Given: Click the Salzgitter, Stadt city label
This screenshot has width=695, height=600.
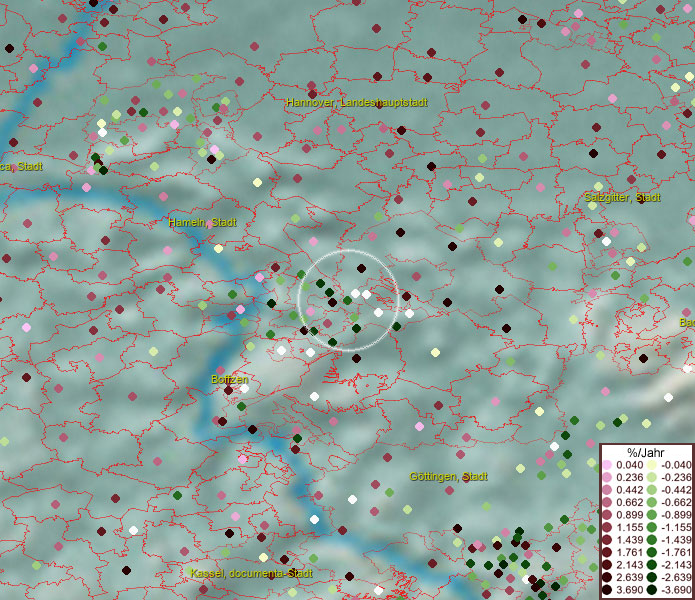Looking at the screenshot, I should (622, 198).
